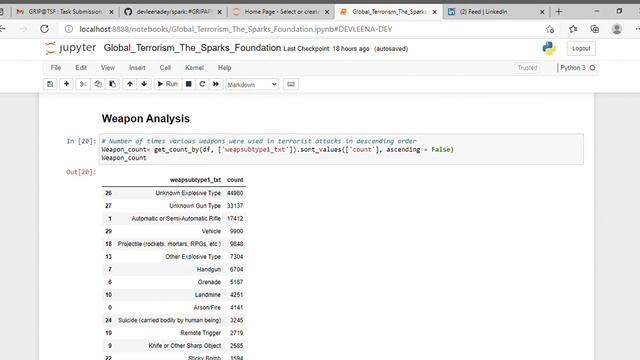Click the weapsubtype1_txt column header

[195, 180]
